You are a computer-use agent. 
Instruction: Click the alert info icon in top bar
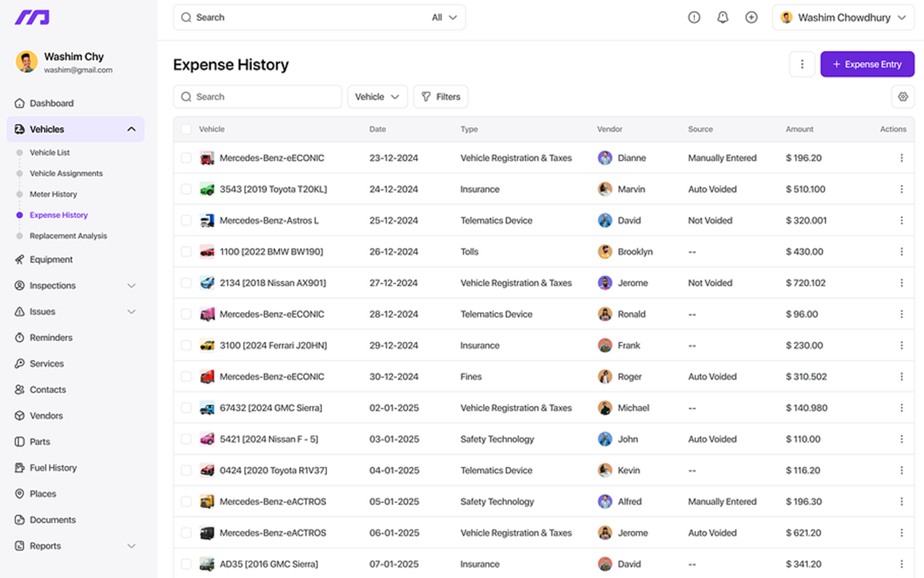pyautogui.click(x=694, y=17)
